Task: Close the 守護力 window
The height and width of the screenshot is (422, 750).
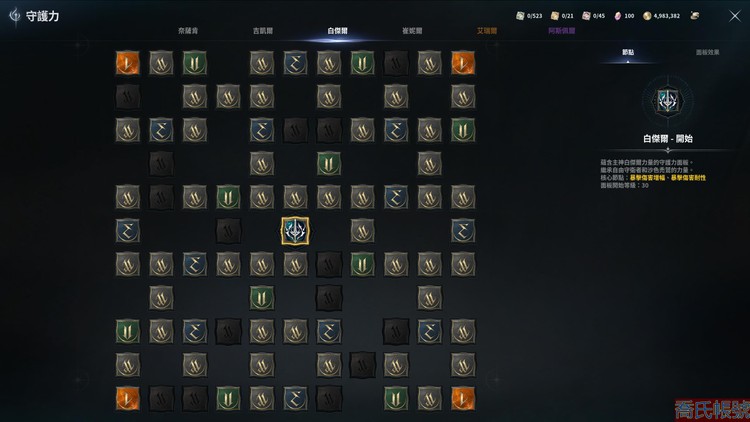Action: click(x=735, y=16)
